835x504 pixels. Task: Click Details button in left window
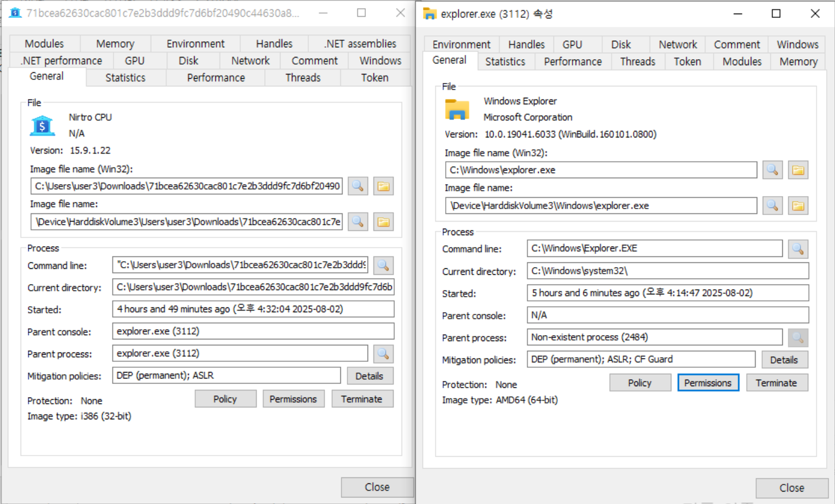(370, 376)
